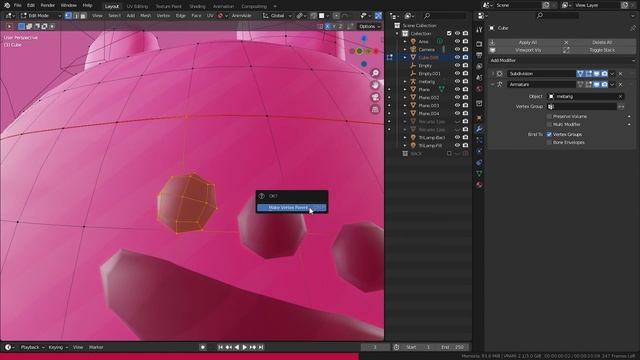The height and width of the screenshot is (360, 640).
Task: Collapse the Armature modifier panel
Action: click(492, 84)
